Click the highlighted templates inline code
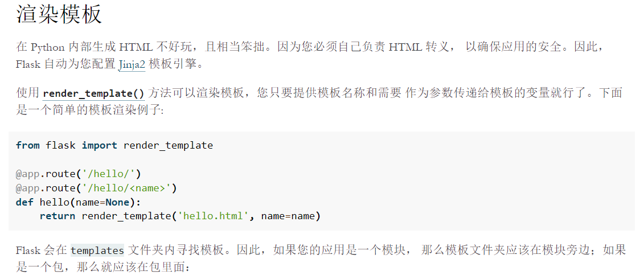The height and width of the screenshot is (279, 644). [97, 250]
